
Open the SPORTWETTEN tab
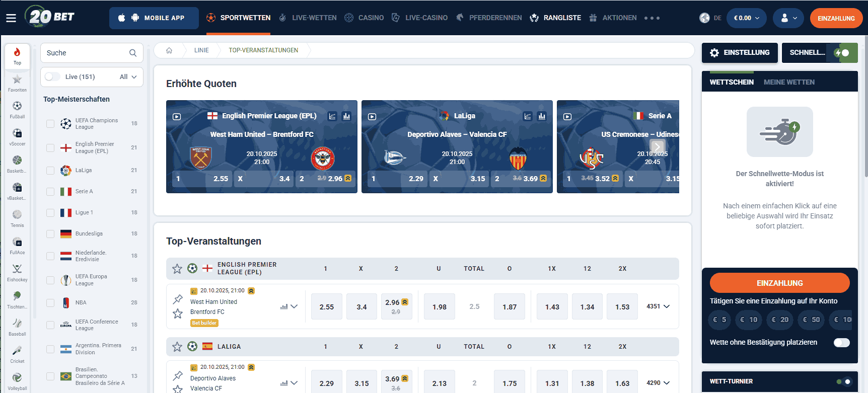[238, 18]
